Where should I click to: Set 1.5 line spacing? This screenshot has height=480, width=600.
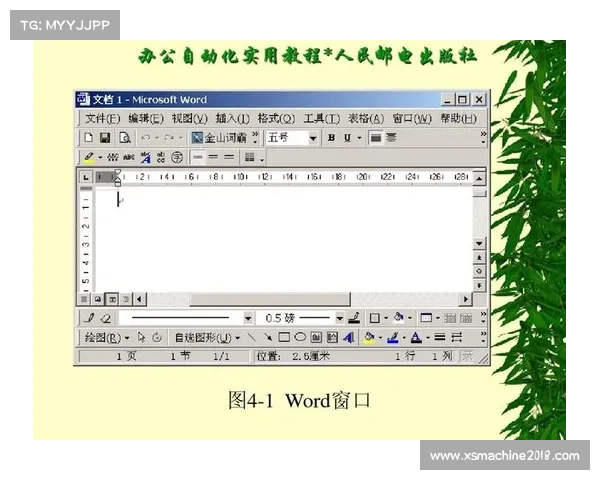click(x=214, y=157)
